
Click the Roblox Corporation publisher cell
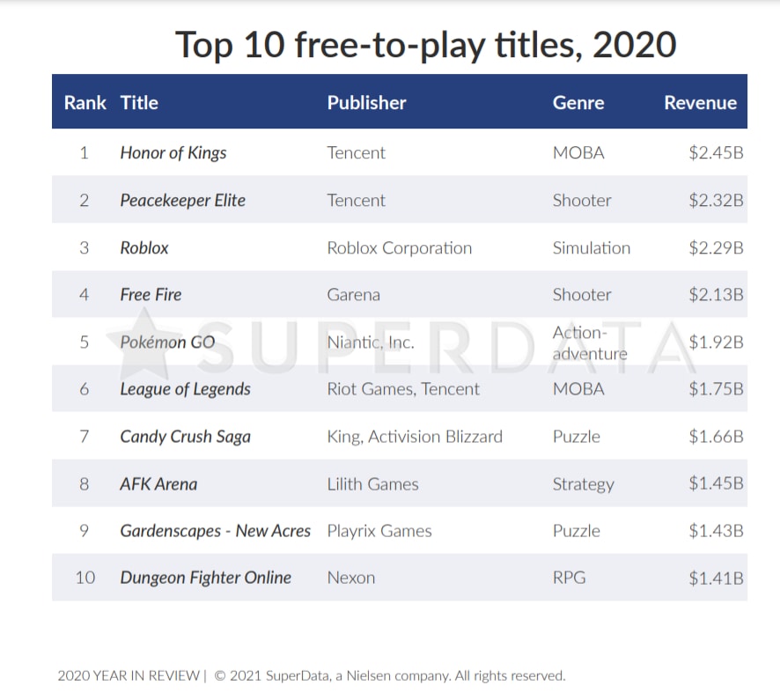click(x=399, y=248)
